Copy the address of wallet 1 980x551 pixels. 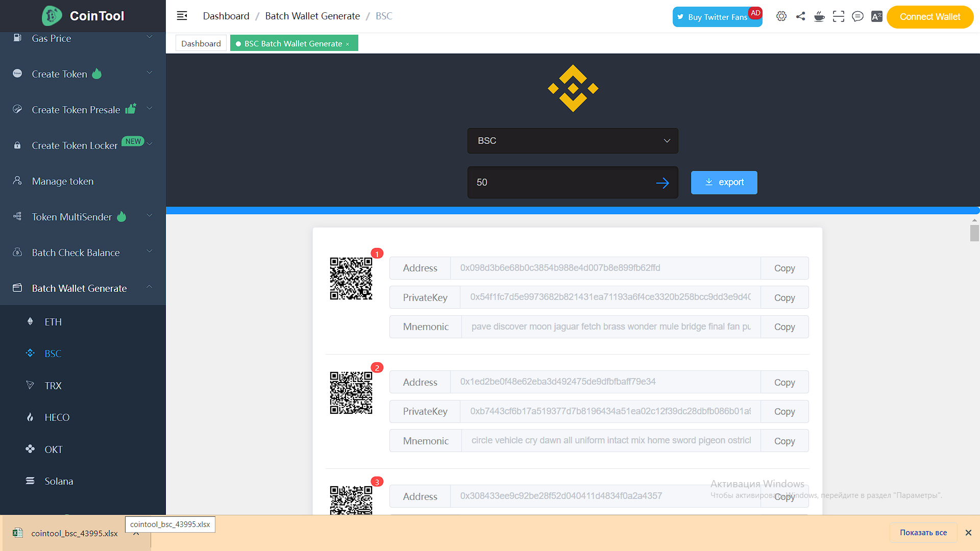click(x=785, y=268)
